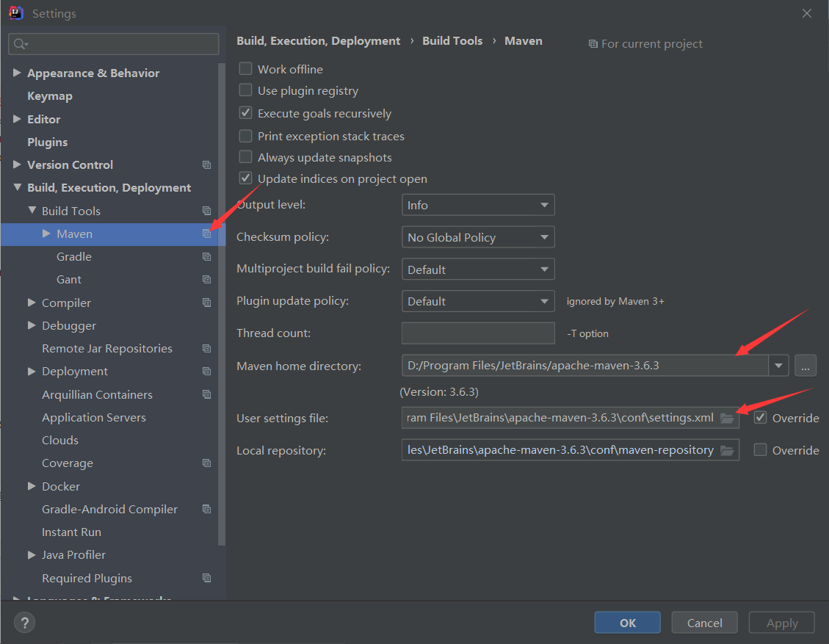The image size is (829, 644).
Task: Click project-level icon next to Required Plugins
Action: 207,578
